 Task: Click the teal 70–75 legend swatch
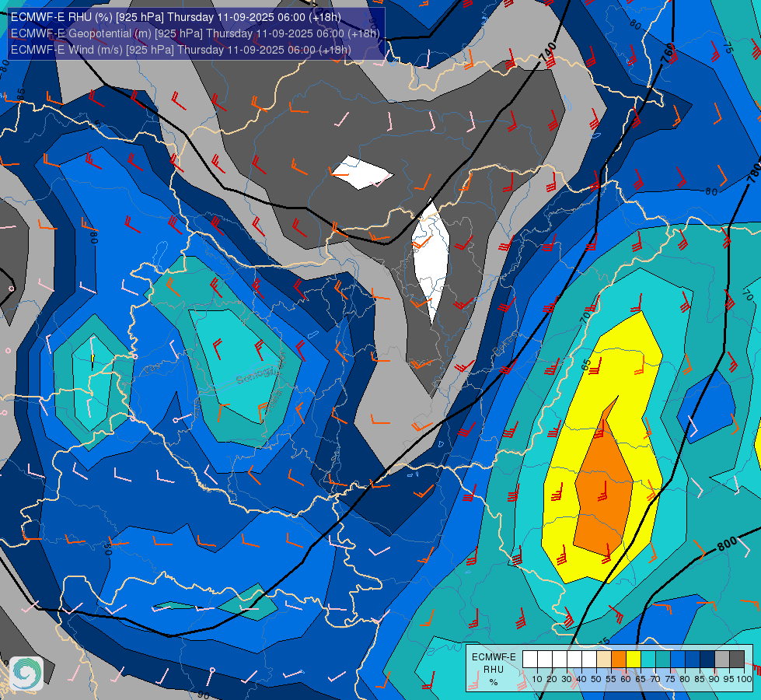[663, 660]
